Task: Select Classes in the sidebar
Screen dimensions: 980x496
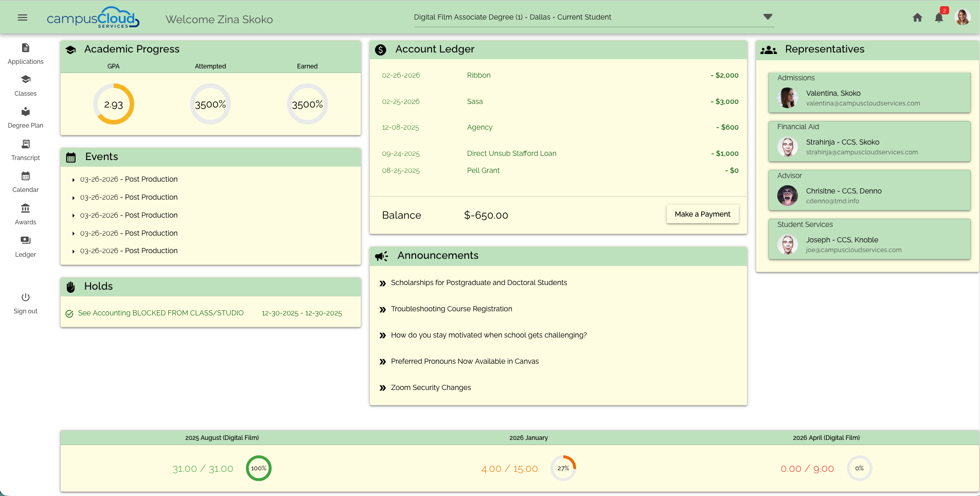Action: point(25,85)
